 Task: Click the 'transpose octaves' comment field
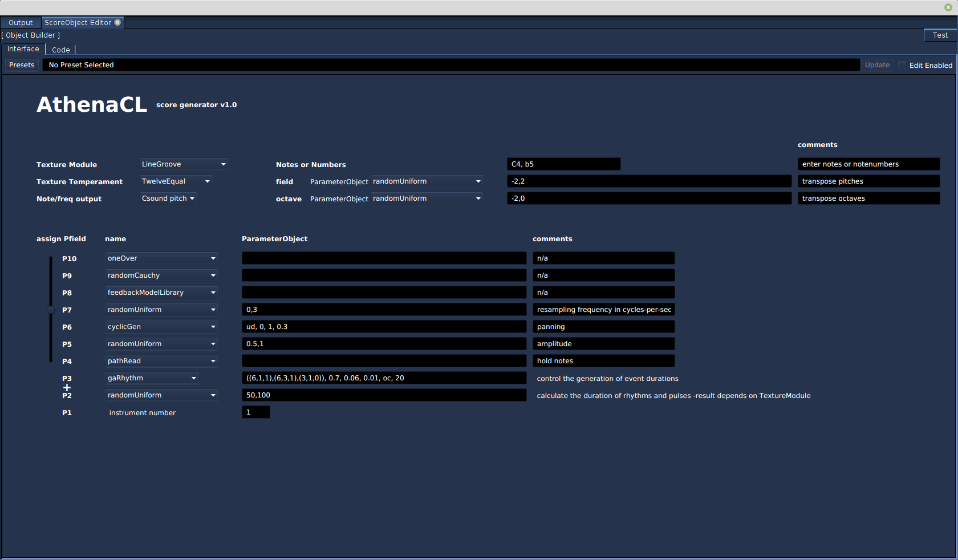868,198
